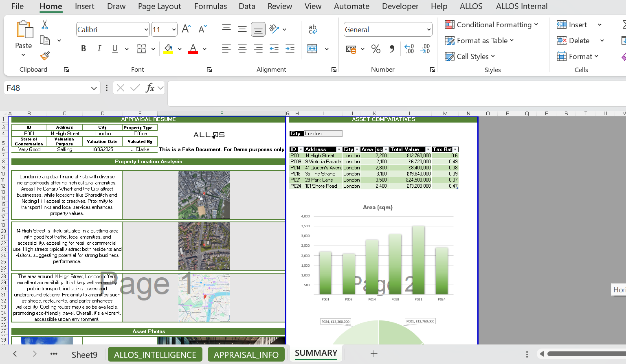Viewport: 626px width, 364px height.
Task: Click the Merge & Center icon
Action: coord(312,49)
